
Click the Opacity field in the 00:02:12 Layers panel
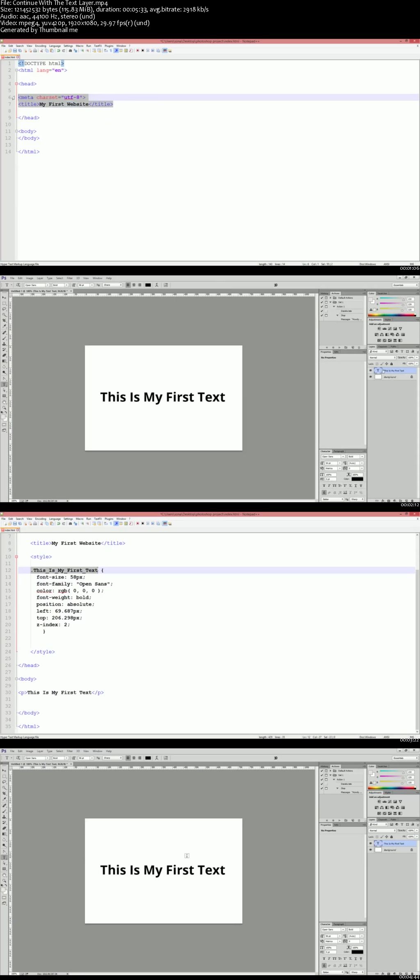[x=411, y=358]
